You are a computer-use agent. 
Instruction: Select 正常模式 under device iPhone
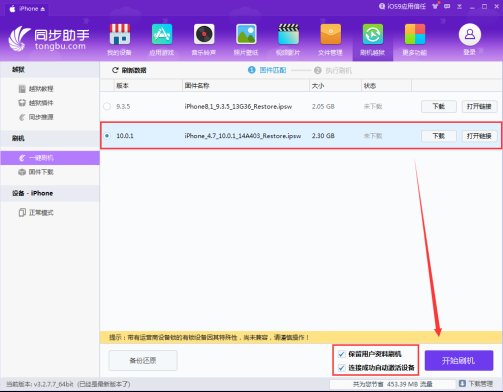36,212
